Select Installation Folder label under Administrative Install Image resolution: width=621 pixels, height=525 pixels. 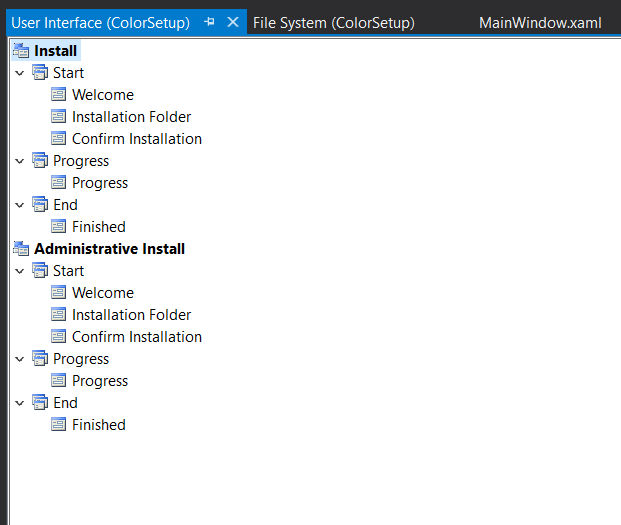click(x=131, y=315)
